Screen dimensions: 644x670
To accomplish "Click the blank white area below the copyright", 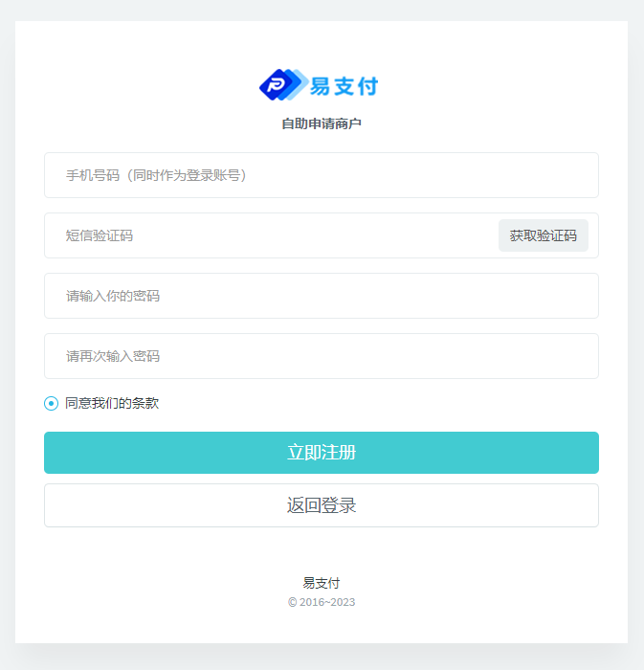I will (322, 627).
